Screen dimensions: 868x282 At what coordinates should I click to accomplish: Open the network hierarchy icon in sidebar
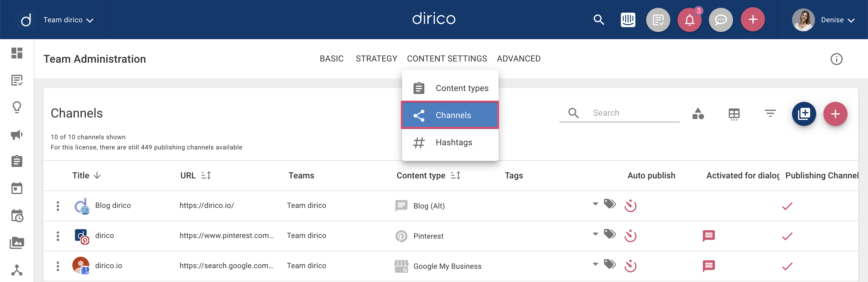point(17,270)
